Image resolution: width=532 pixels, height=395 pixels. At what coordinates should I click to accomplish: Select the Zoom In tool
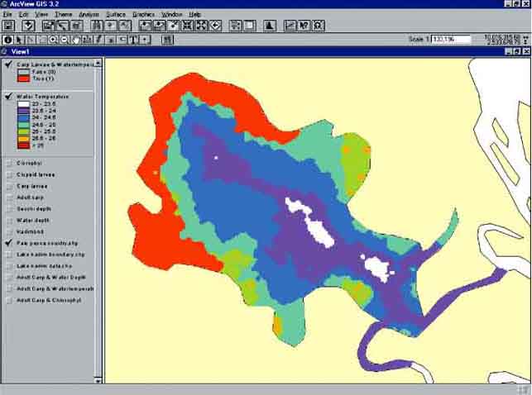click(x=53, y=39)
